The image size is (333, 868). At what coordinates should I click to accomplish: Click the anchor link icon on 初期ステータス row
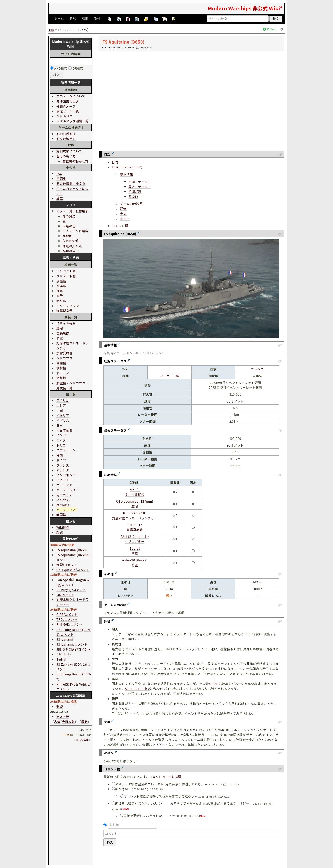[x=280, y=361]
